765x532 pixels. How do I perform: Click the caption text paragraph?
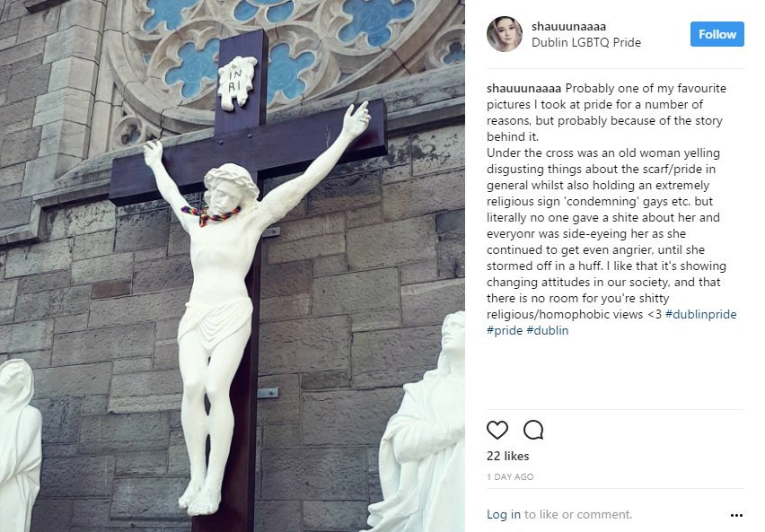click(611, 209)
